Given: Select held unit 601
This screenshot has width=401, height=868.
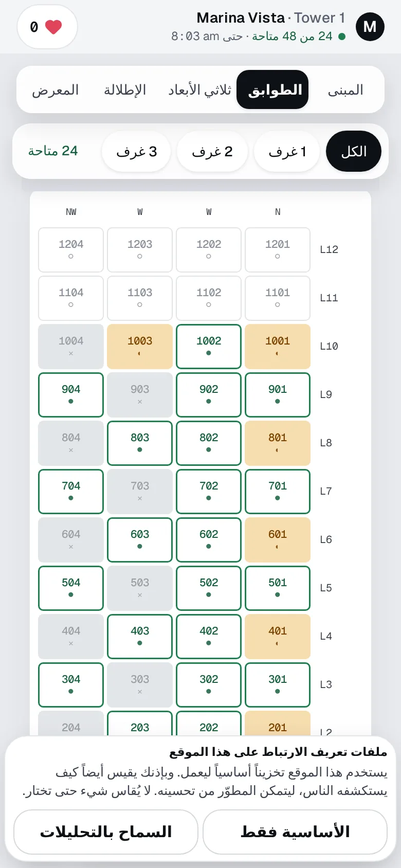Looking at the screenshot, I should (278, 540).
